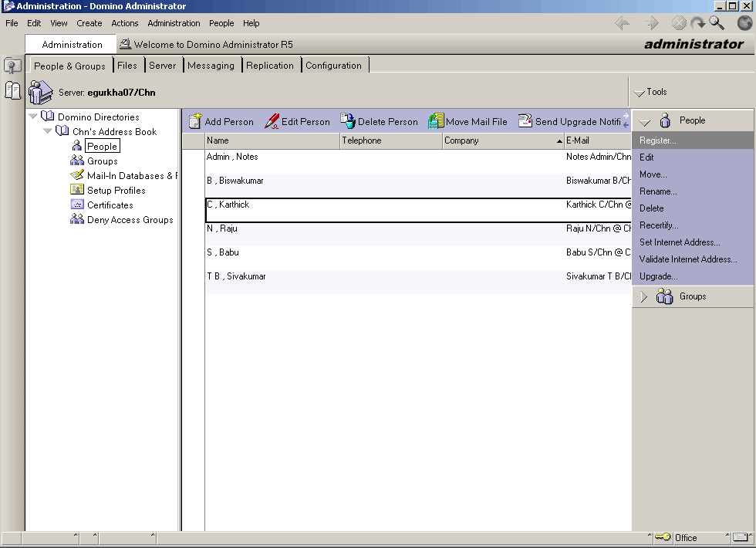Click the mail icon in status bar

click(741, 537)
